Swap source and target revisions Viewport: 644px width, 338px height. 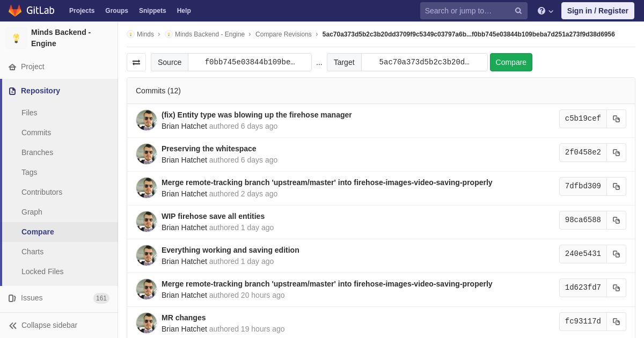coord(136,62)
